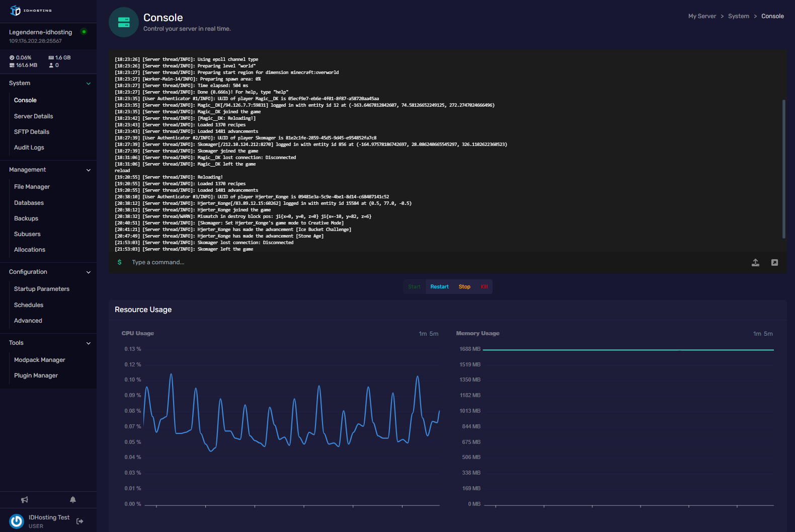
Task: Set Memory Usage chart to 5m
Action: pos(768,334)
